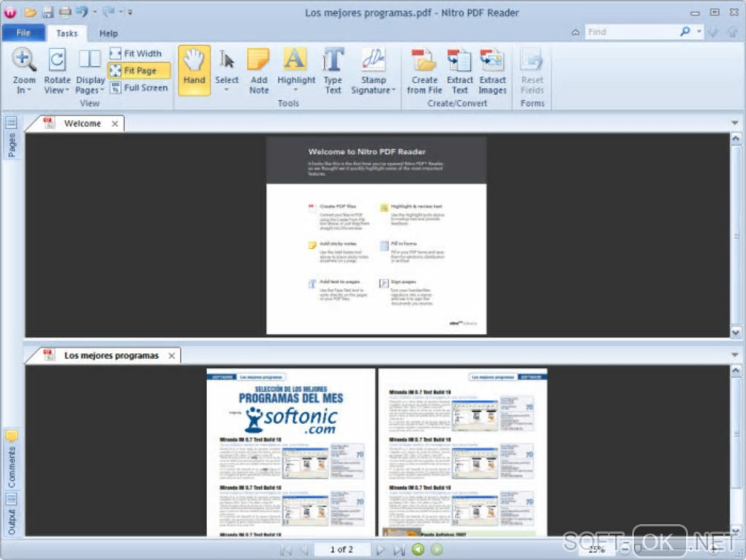Click the Zoom In tool

tap(24, 71)
